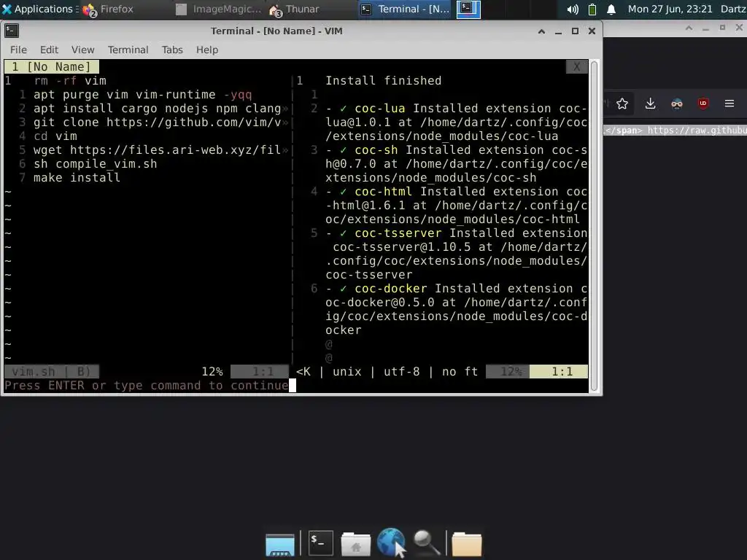
Task: Click the line 'sh compile_vim.sh'
Action: [x=95, y=164]
